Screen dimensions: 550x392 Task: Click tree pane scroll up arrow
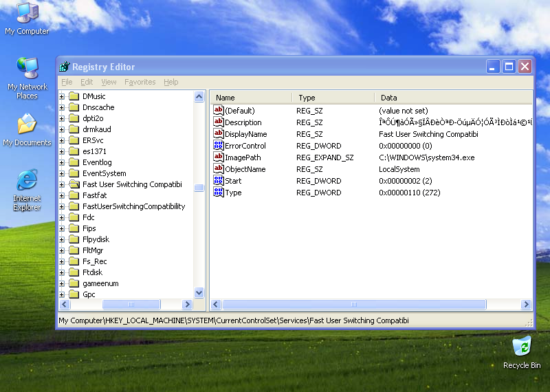point(199,96)
